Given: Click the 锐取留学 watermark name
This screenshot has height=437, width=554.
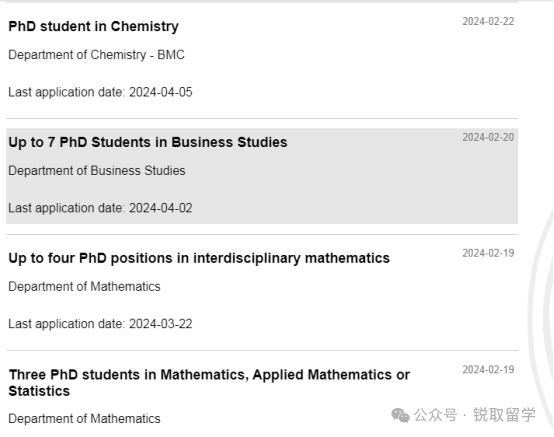Looking at the screenshot, I should pos(505,415).
